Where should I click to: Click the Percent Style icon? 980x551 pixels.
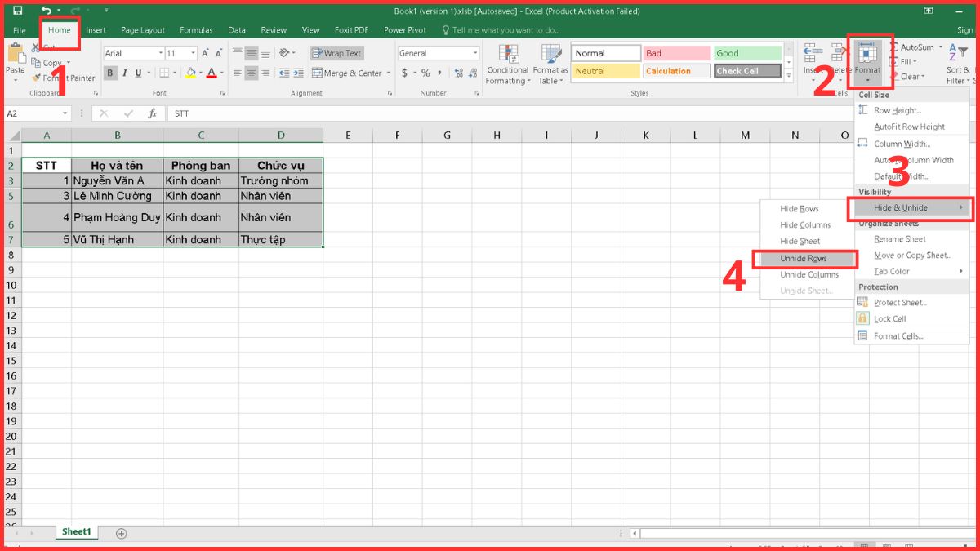(x=425, y=73)
